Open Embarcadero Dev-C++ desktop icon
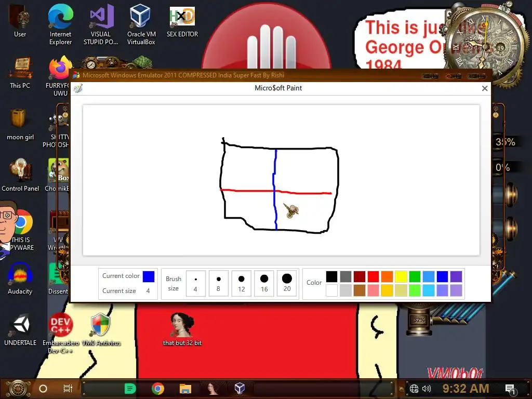532x399 pixels. point(60,333)
